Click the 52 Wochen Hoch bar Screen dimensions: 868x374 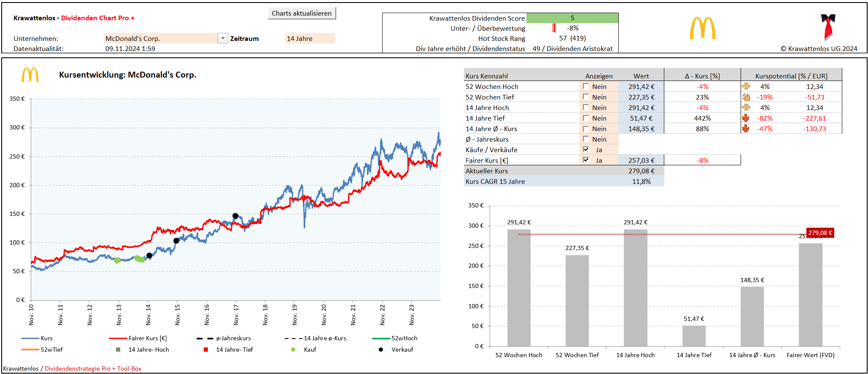pyautogui.click(x=519, y=288)
